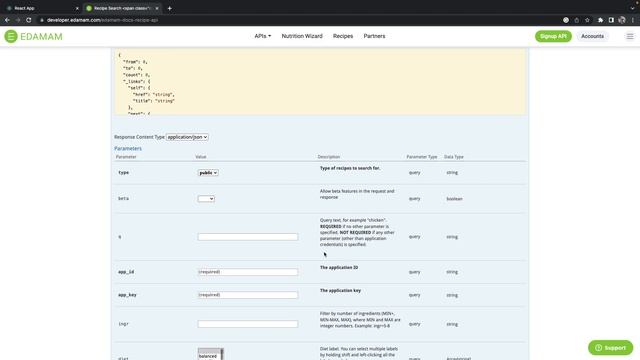Click the Edamam logo
The image size is (640, 360).
(33, 36)
